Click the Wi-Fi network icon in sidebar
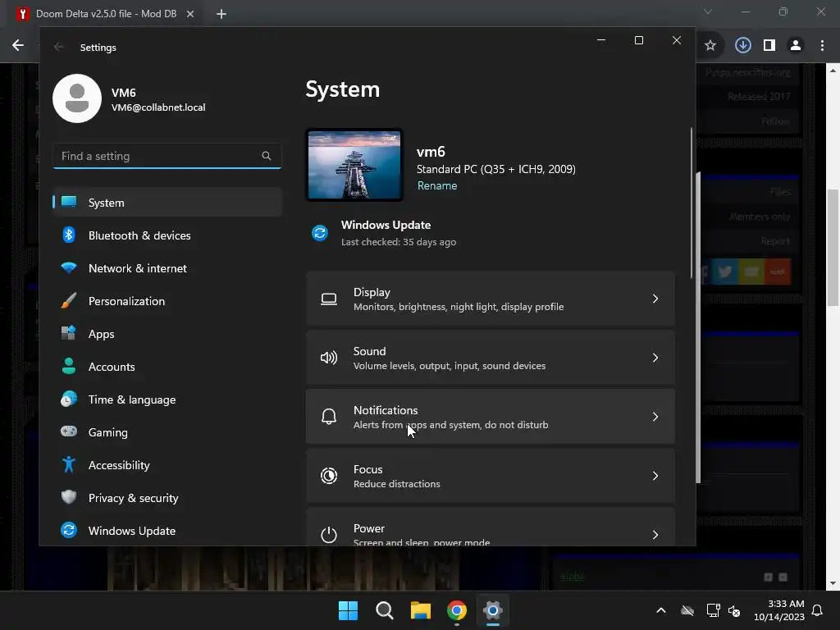 click(69, 268)
